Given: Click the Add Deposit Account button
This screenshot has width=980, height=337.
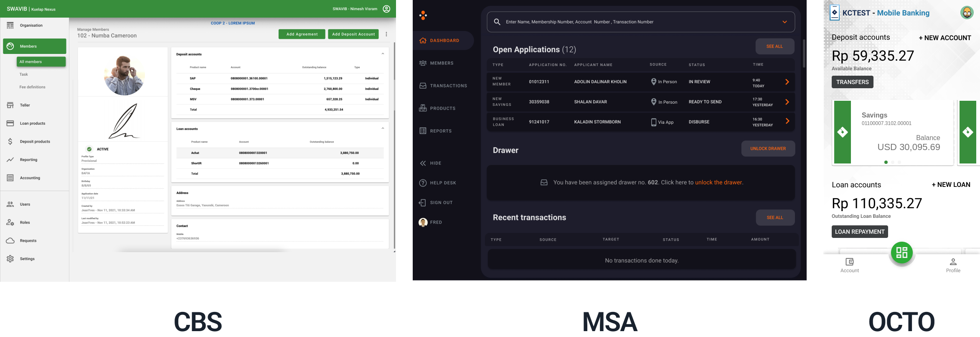Looking at the screenshot, I should pyautogui.click(x=353, y=34).
